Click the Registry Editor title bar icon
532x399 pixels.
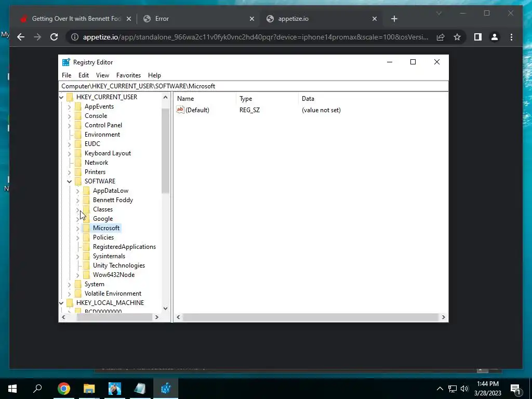pyautogui.click(x=66, y=62)
